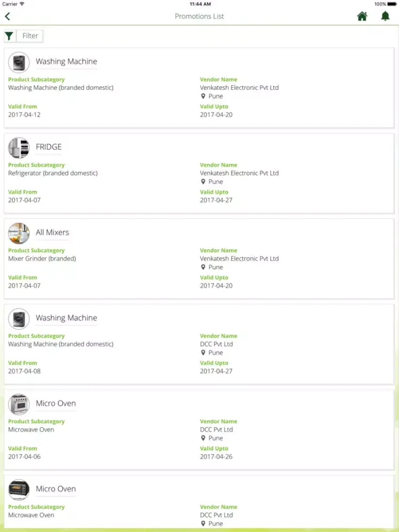Select Venkatesh Electronic vendor in FRIDGE card
The image size is (399, 532).
(239, 173)
